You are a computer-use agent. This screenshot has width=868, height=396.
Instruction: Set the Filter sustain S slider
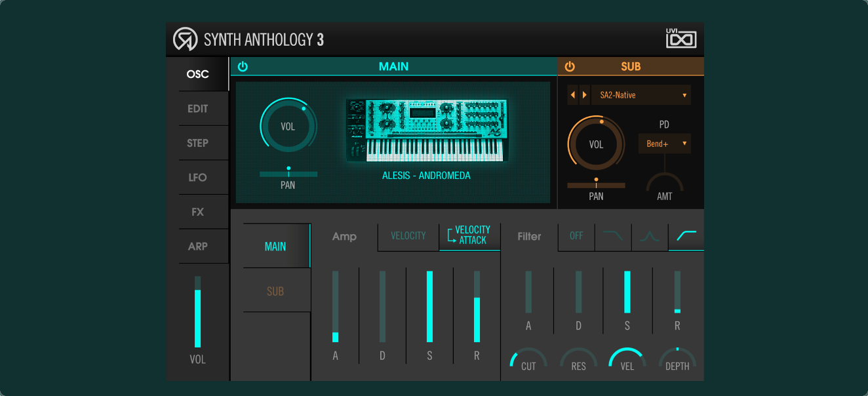[627, 292]
